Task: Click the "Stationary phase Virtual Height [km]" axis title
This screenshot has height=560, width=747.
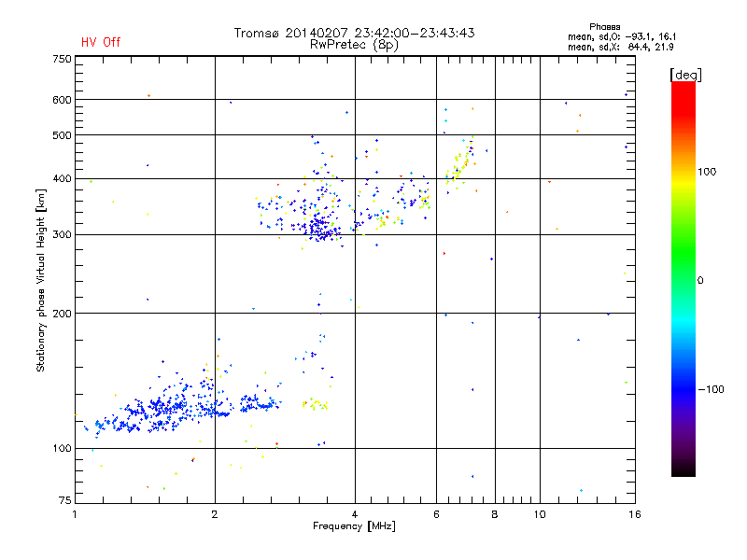Action: pyautogui.click(x=40, y=281)
